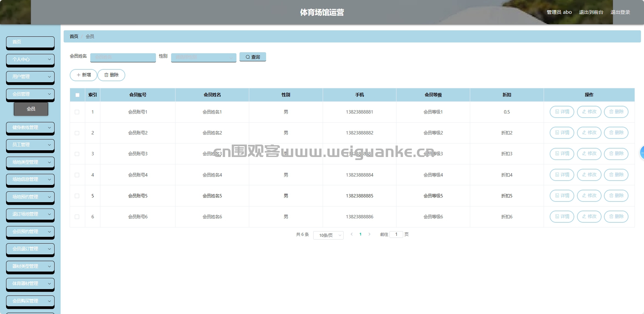
Task: Go to the next page arrow
Action: 369,234
